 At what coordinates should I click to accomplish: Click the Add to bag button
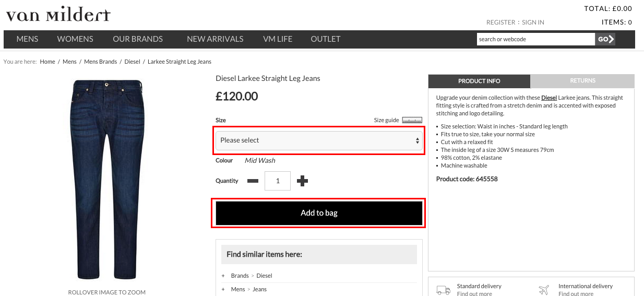(x=319, y=213)
